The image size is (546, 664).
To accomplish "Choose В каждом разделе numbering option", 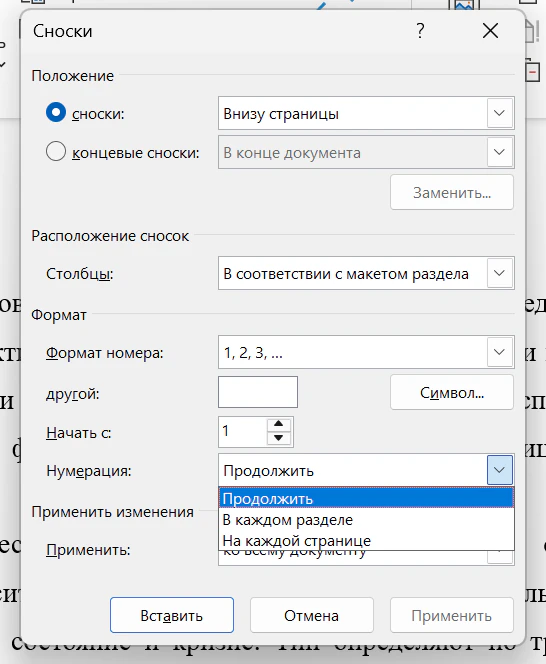I will [366, 520].
